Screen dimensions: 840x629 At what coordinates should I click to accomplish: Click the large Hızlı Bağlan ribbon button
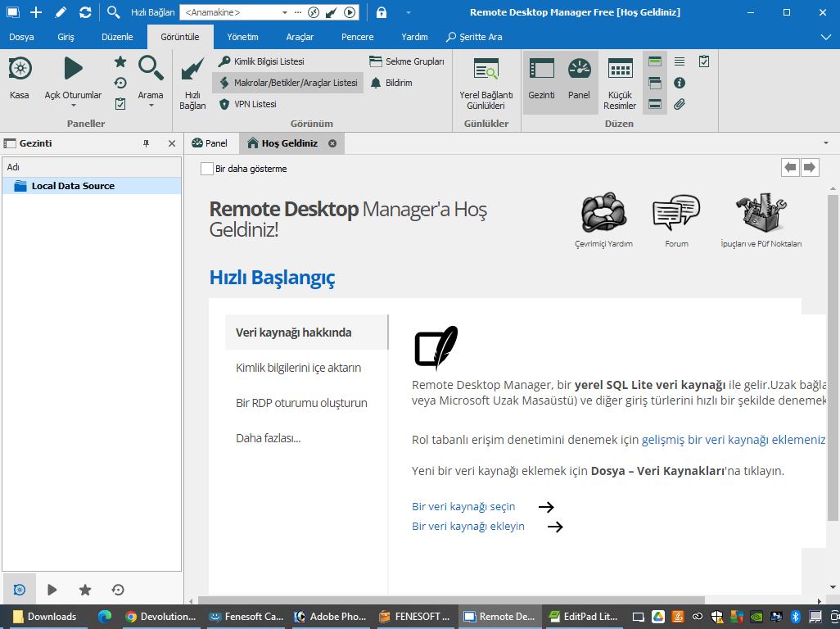[x=192, y=83]
